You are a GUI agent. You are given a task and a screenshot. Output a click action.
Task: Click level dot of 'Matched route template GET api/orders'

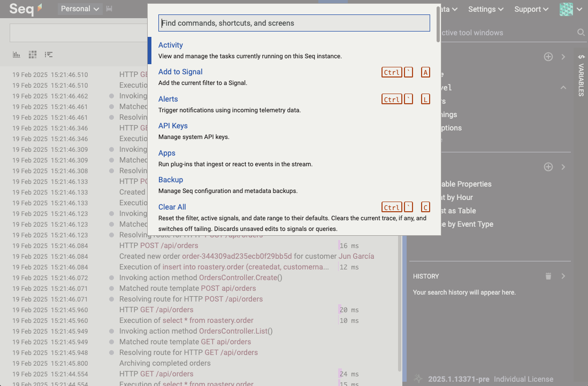pos(111,342)
